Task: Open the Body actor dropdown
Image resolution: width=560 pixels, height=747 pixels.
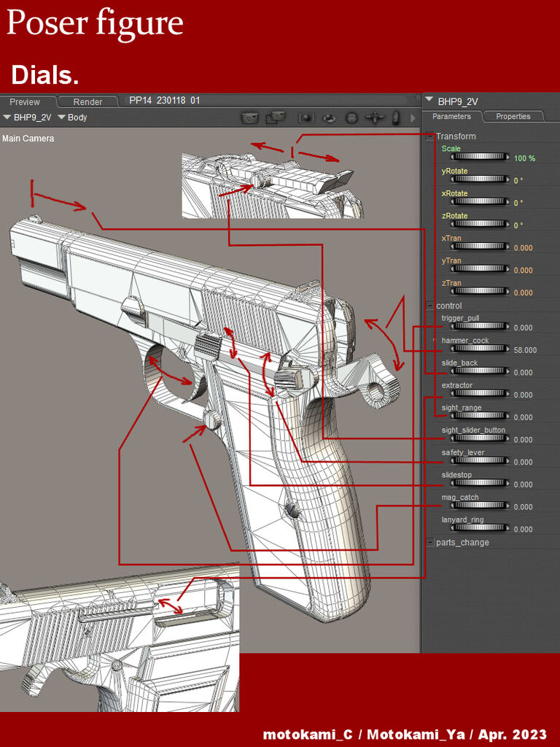Action: click(72, 117)
